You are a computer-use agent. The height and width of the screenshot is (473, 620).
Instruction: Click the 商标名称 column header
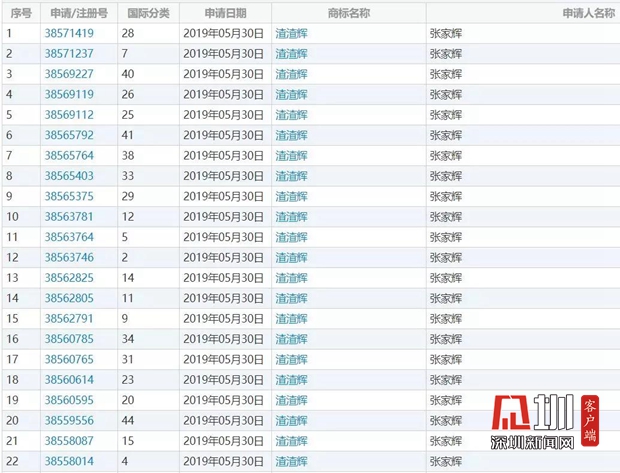pyautogui.click(x=348, y=13)
